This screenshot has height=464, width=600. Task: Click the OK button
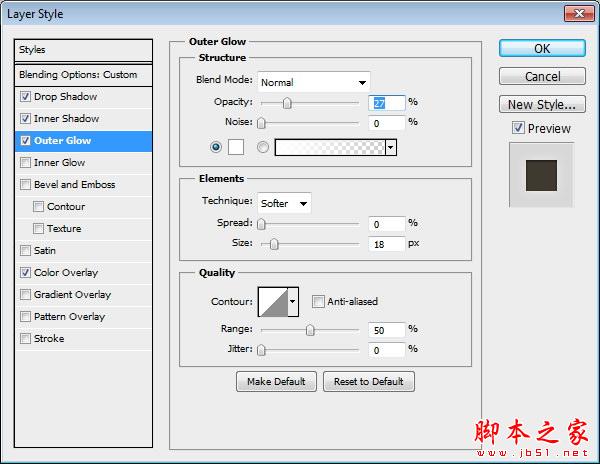click(542, 49)
